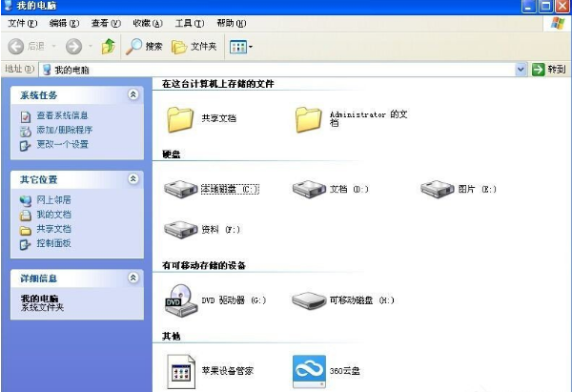Go up one folder level icon
This screenshot has height=392, width=572.
109,47
